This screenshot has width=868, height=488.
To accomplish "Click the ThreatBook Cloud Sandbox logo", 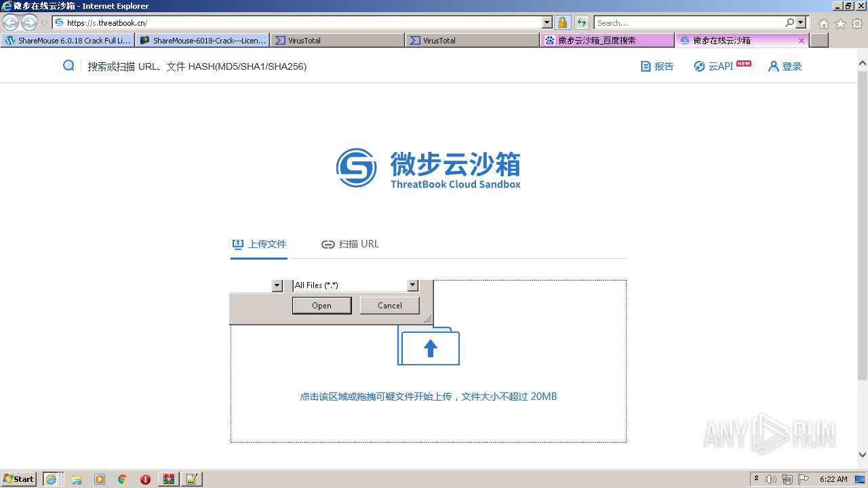I will click(x=428, y=168).
